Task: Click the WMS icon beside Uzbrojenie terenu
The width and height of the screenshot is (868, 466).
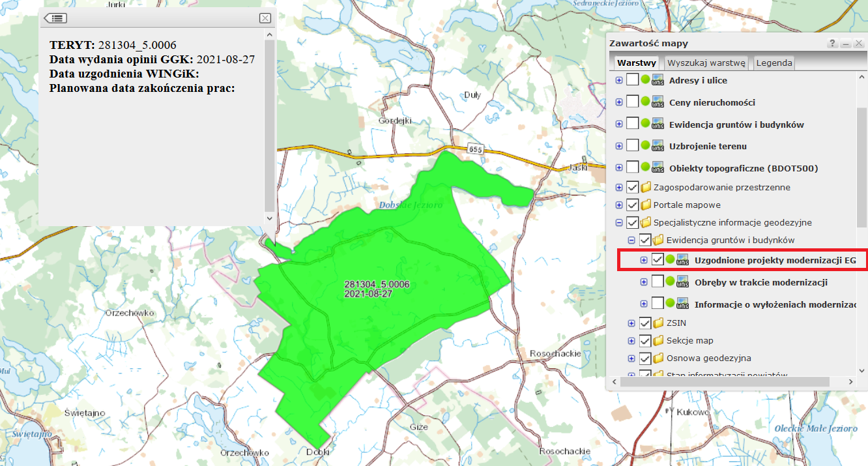Action: pyautogui.click(x=658, y=146)
